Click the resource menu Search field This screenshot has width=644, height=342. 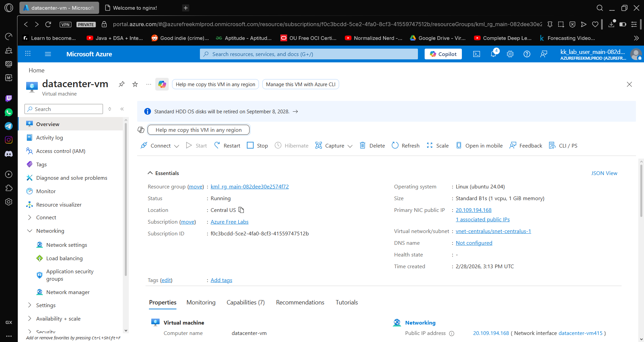click(64, 109)
